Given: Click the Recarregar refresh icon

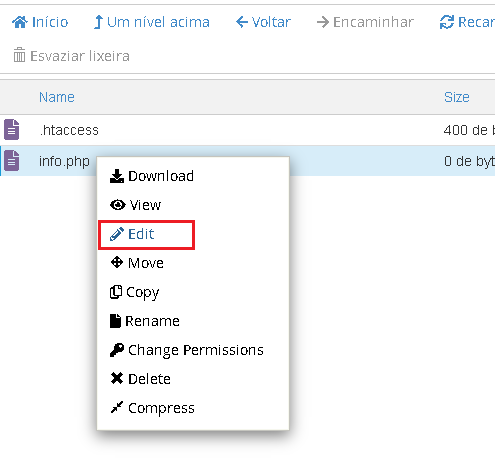Looking at the screenshot, I should click(x=447, y=22).
